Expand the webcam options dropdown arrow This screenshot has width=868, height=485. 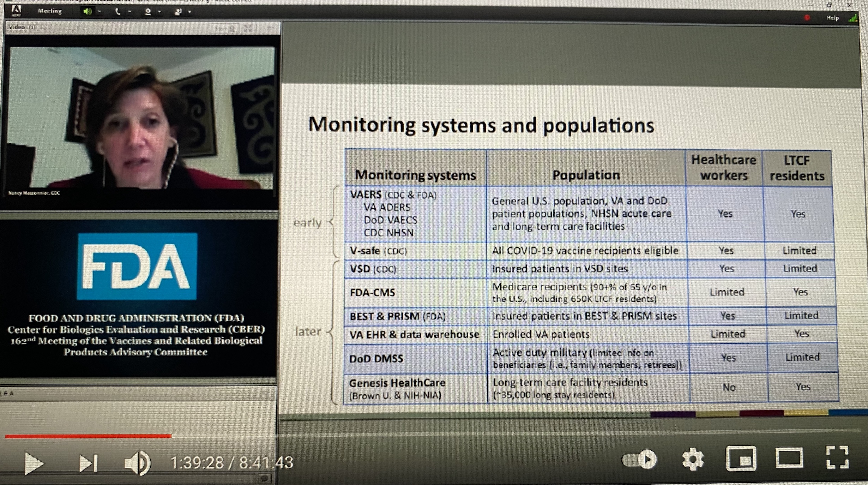point(159,12)
